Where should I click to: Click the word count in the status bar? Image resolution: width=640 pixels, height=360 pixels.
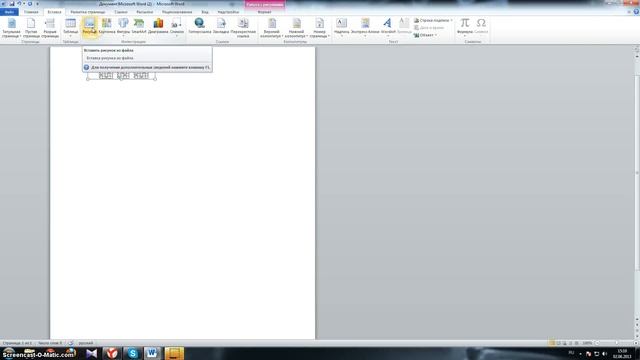[x=50, y=343]
